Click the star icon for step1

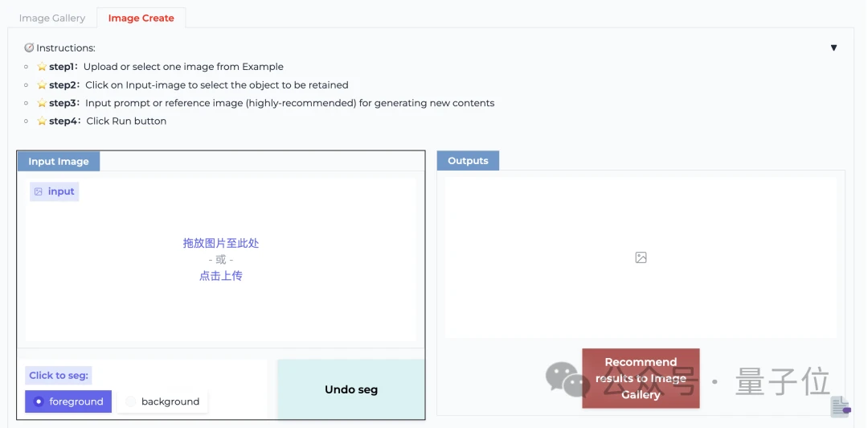pyautogui.click(x=42, y=67)
